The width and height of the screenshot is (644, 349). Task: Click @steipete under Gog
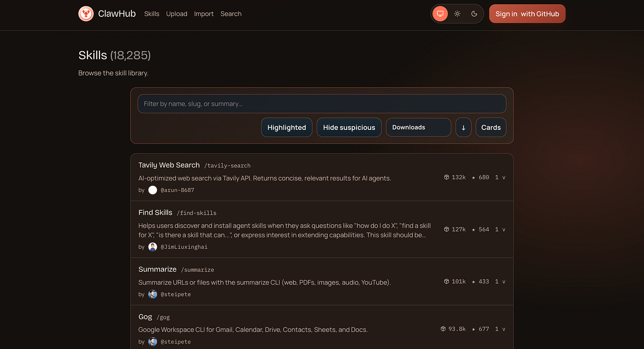coord(176,341)
